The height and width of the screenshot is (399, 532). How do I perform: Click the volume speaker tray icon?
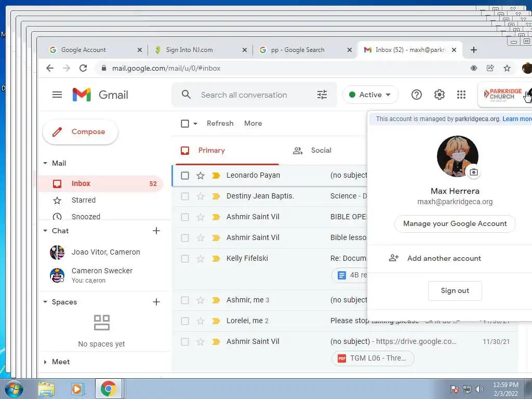pos(480,389)
